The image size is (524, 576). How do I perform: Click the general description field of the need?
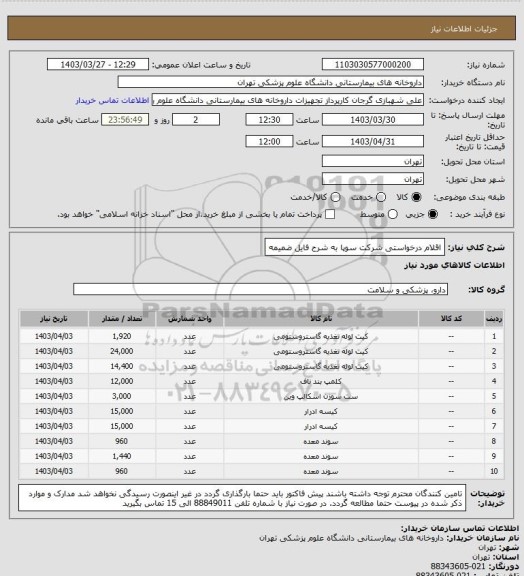pyautogui.click(x=355, y=247)
